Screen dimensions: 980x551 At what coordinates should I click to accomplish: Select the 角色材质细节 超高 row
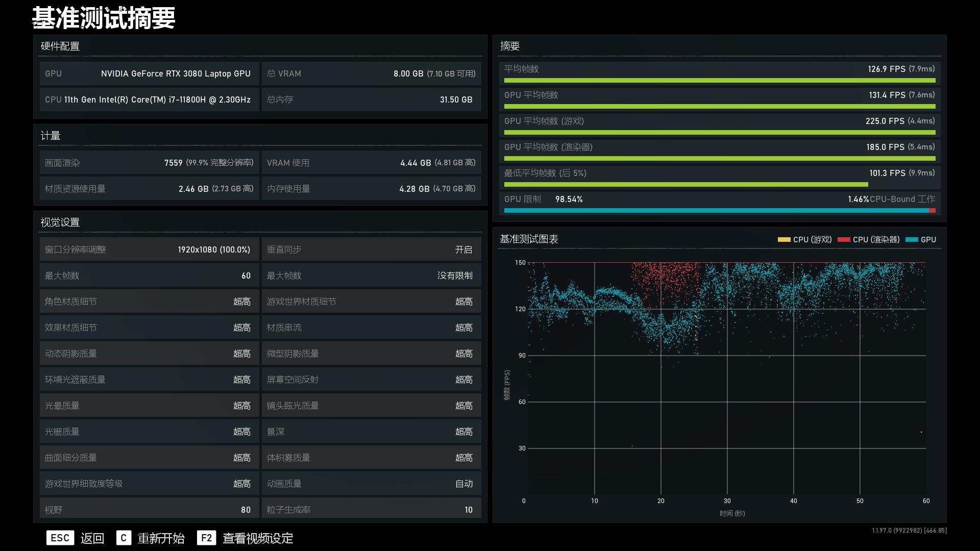[x=149, y=302]
